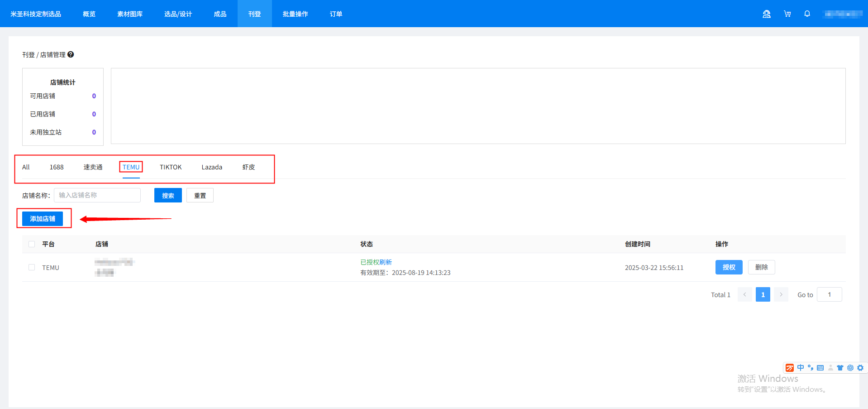The image size is (868, 409).
Task: Check the TEMU store row checkbox
Action: pos(32,267)
